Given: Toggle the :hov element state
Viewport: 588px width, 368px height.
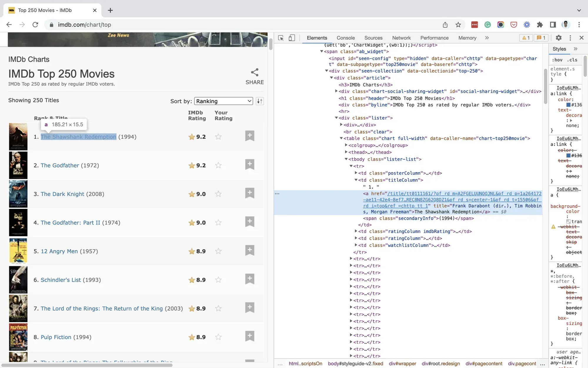Looking at the screenshot, I should coord(557,60).
